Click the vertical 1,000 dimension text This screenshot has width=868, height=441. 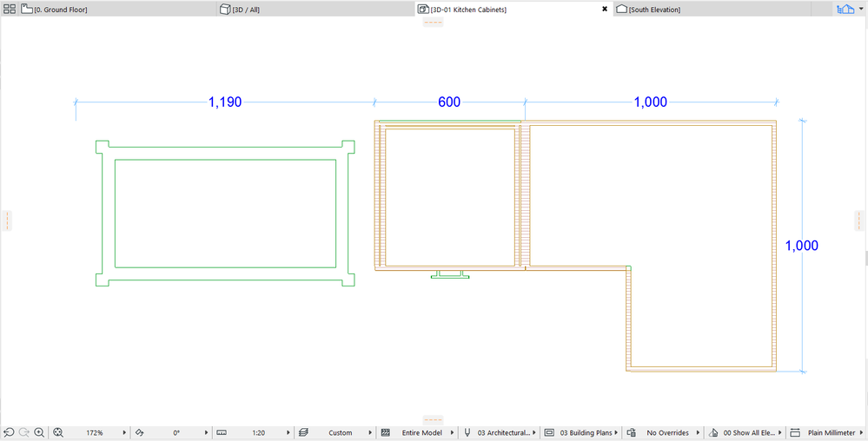click(802, 246)
